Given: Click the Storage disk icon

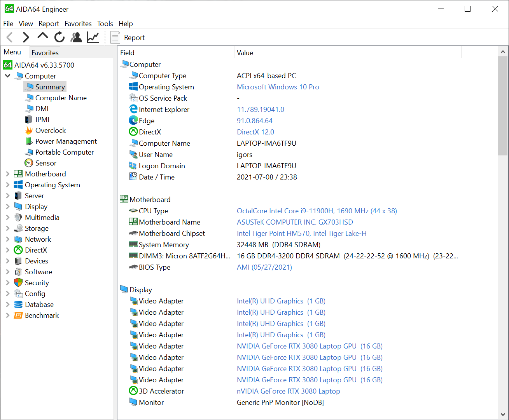Looking at the screenshot, I should 18,228.
